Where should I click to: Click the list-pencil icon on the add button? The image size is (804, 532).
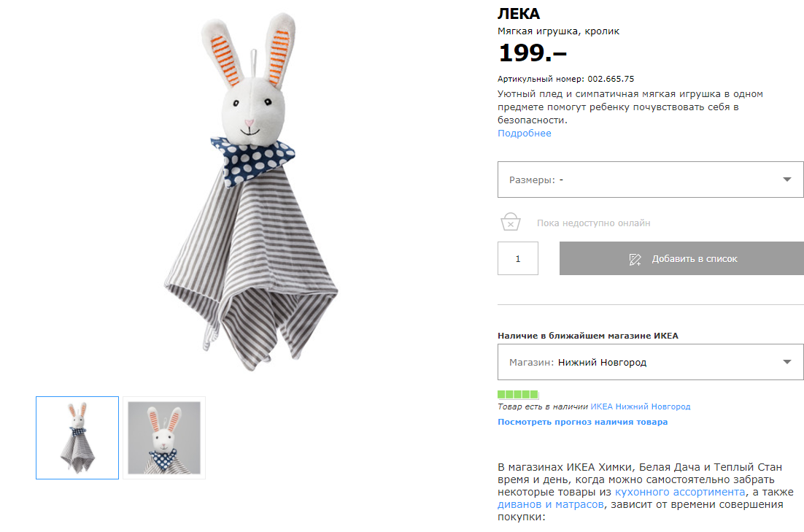click(635, 259)
